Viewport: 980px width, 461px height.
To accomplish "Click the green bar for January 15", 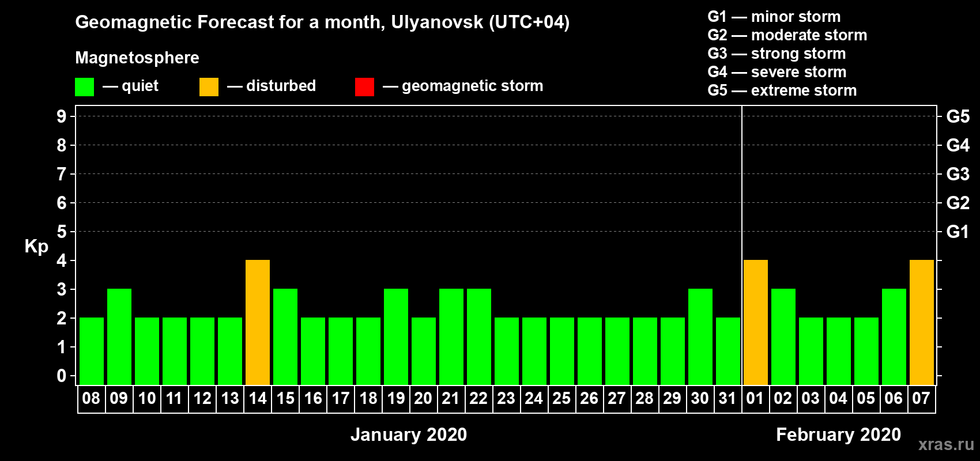I will 285,337.
